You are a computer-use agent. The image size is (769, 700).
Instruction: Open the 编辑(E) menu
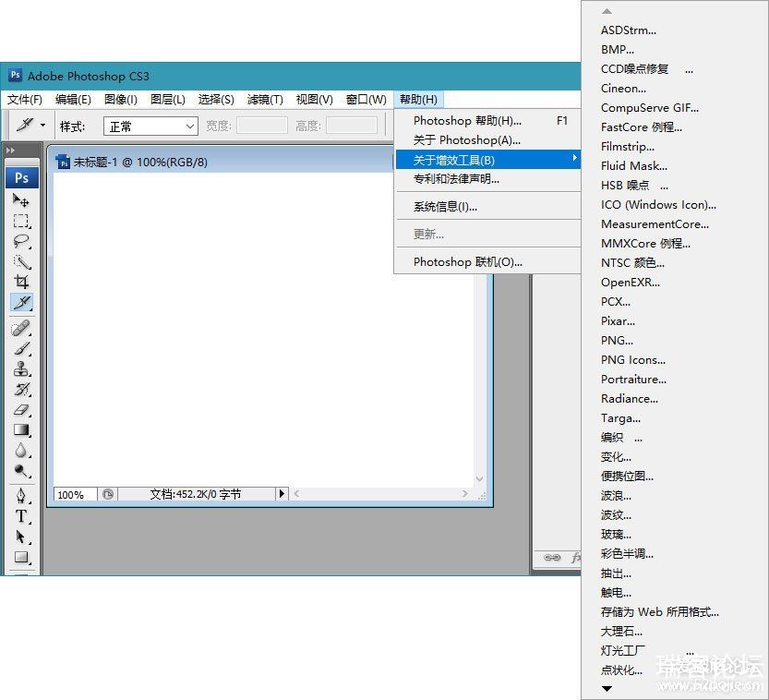pyautogui.click(x=73, y=100)
